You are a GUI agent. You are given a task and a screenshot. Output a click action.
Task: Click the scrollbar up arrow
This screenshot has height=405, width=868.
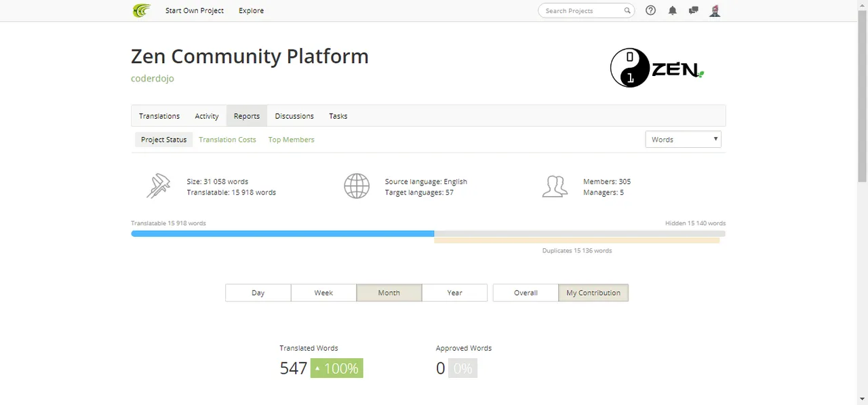click(x=863, y=4)
